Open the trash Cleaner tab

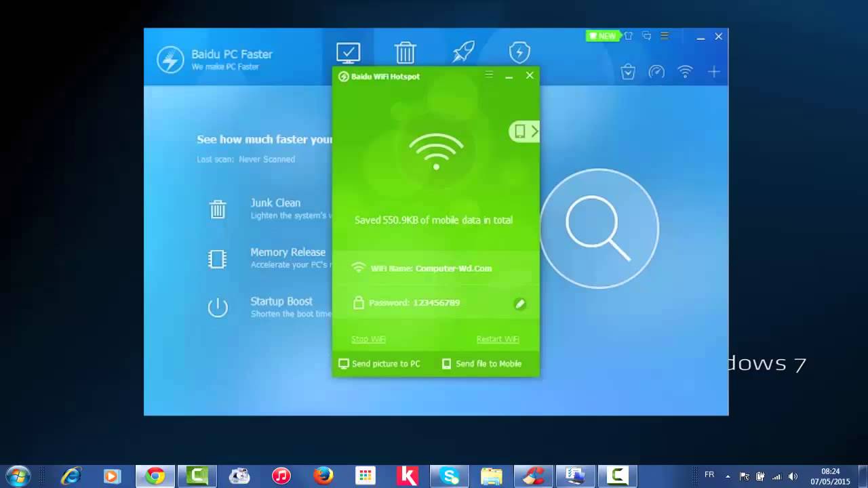click(405, 52)
